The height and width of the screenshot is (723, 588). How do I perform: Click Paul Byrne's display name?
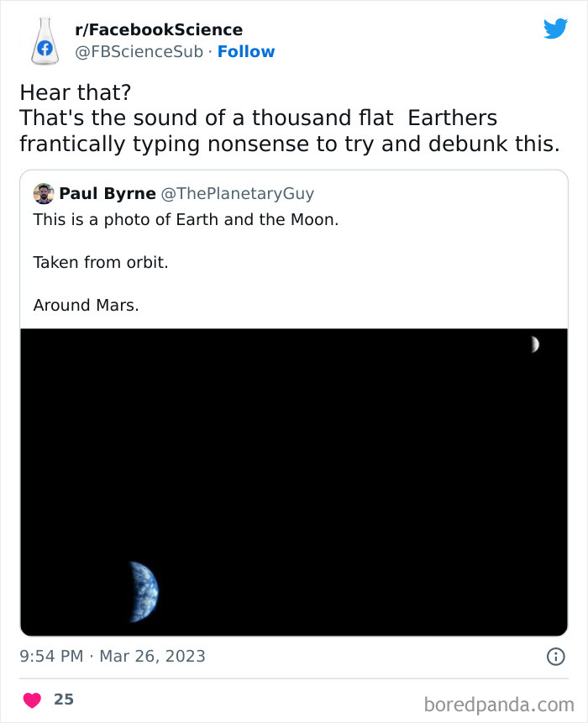(108, 194)
